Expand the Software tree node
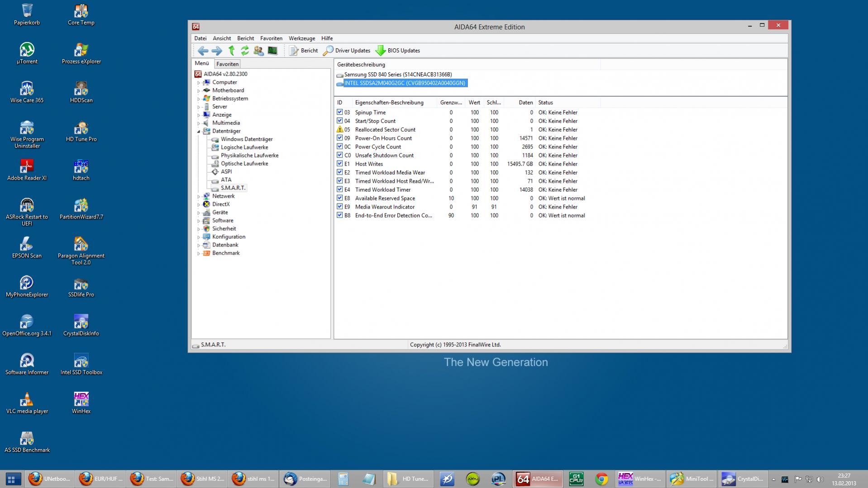This screenshot has width=868, height=488. point(198,221)
